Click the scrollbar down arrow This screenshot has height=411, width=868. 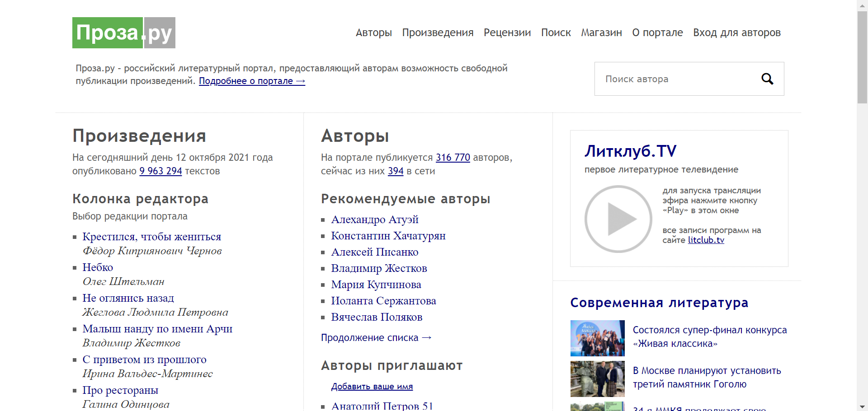(862, 406)
